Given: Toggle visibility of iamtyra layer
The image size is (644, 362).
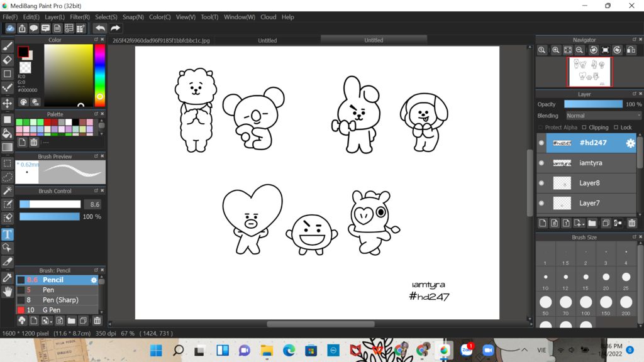Looking at the screenshot, I should click(541, 163).
